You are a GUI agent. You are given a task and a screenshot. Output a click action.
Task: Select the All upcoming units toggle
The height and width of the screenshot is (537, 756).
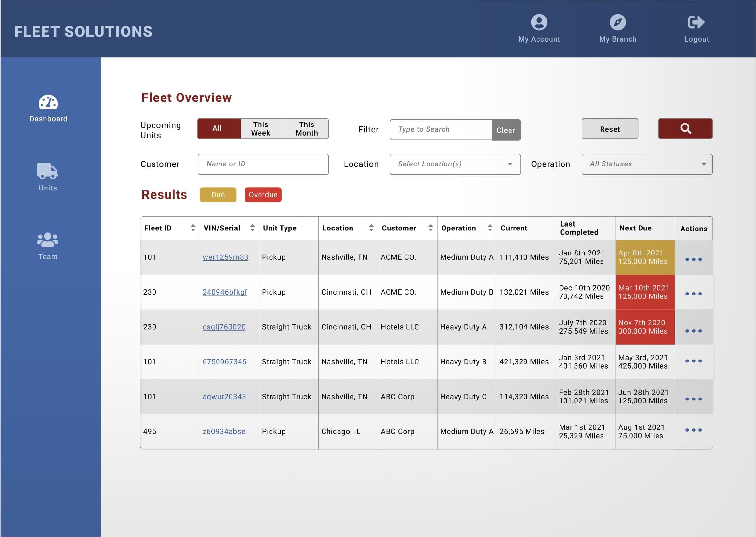click(x=219, y=129)
